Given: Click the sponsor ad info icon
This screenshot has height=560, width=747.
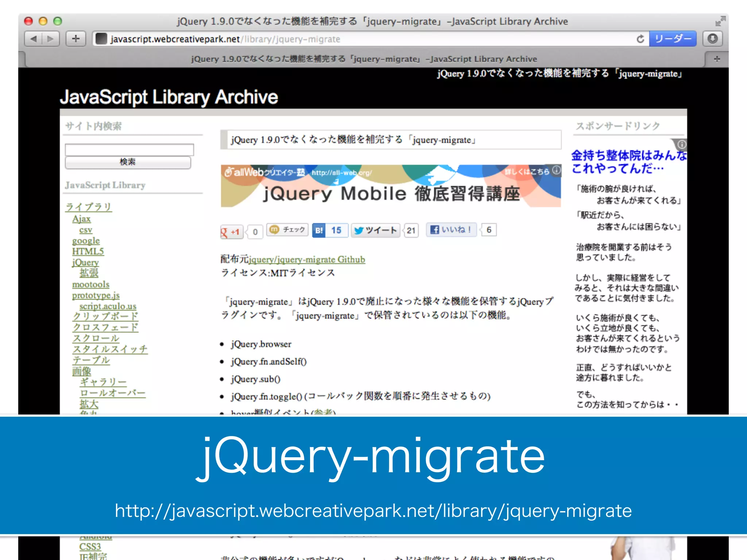Looking at the screenshot, I should coord(681,144).
